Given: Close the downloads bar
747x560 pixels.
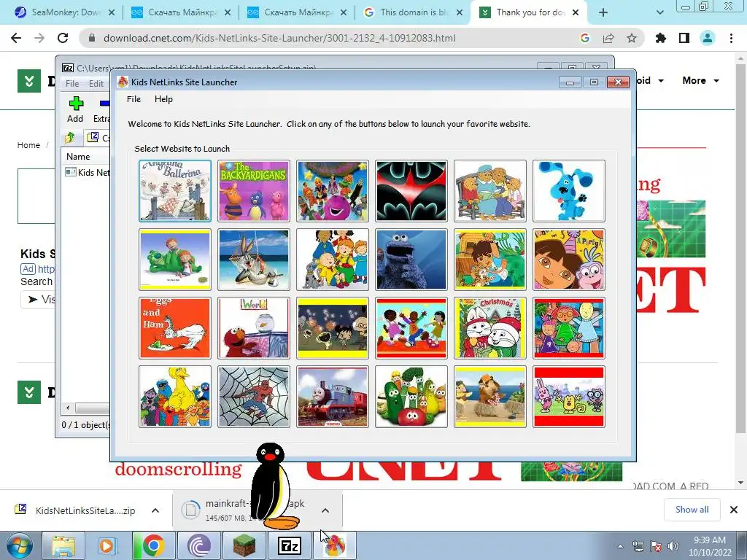Looking at the screenshot, I should 734,510.
